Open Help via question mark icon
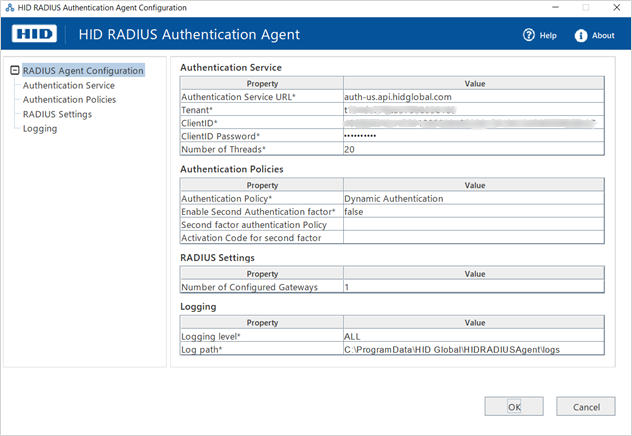Screen dimensions: 632x436 (528, 35)
